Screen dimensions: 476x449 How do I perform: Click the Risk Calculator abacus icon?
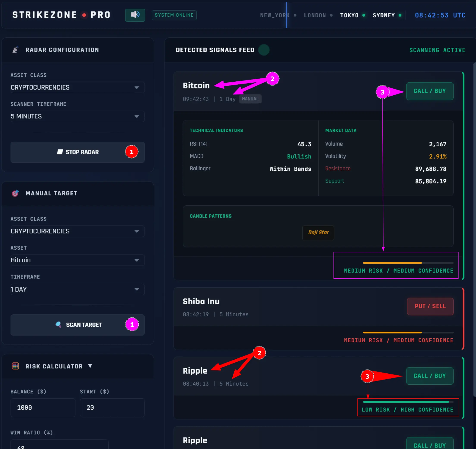(x=15, y=366)
